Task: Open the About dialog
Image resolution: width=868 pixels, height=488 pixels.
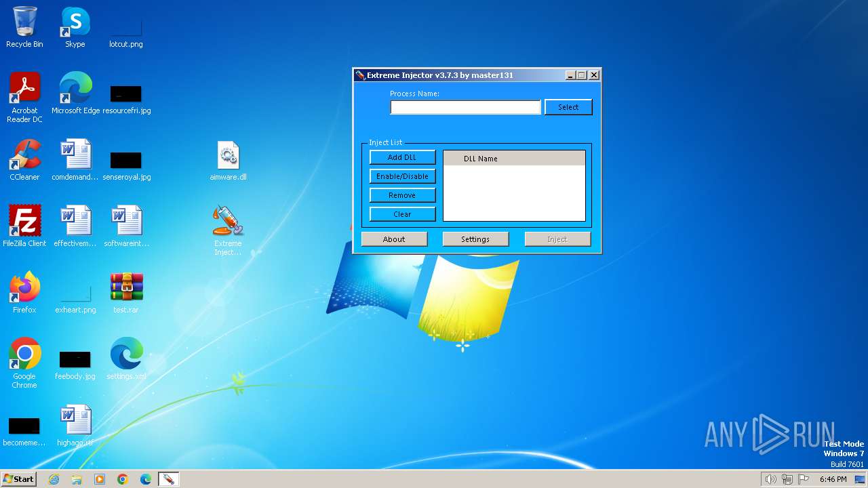Action: click(x=394, y=239)
